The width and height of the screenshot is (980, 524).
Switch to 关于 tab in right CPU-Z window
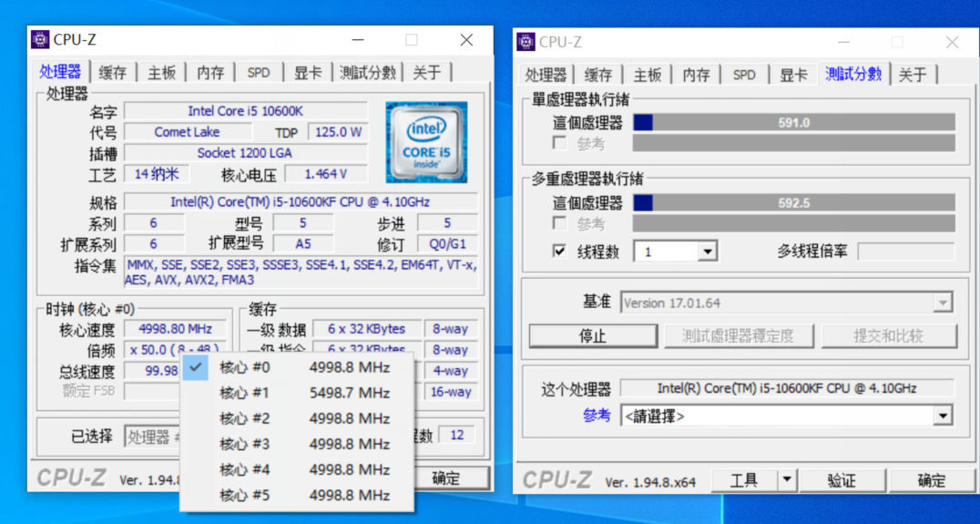pos(913,75)
